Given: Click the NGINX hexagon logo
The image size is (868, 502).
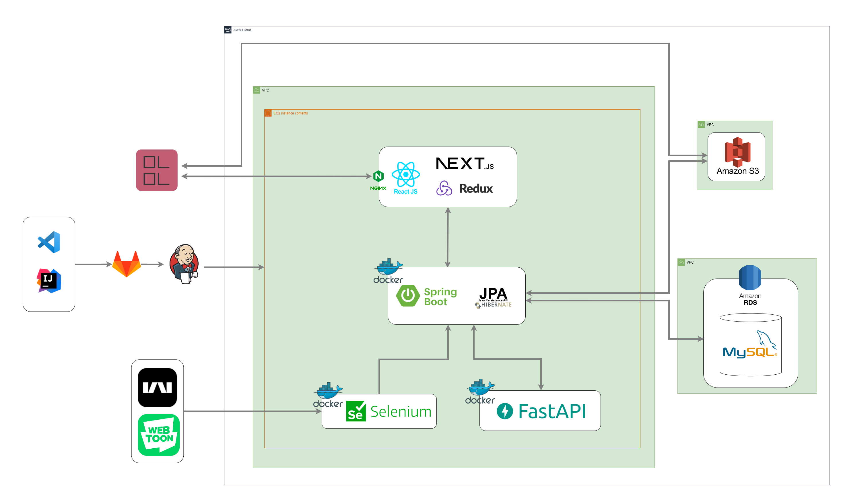Looking at the screenshot, I should coord(378,177).
